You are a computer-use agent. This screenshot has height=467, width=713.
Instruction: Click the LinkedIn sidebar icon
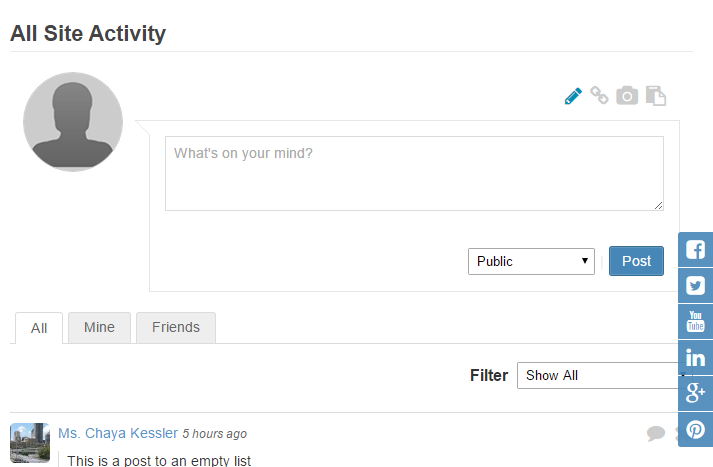[696, 358]
